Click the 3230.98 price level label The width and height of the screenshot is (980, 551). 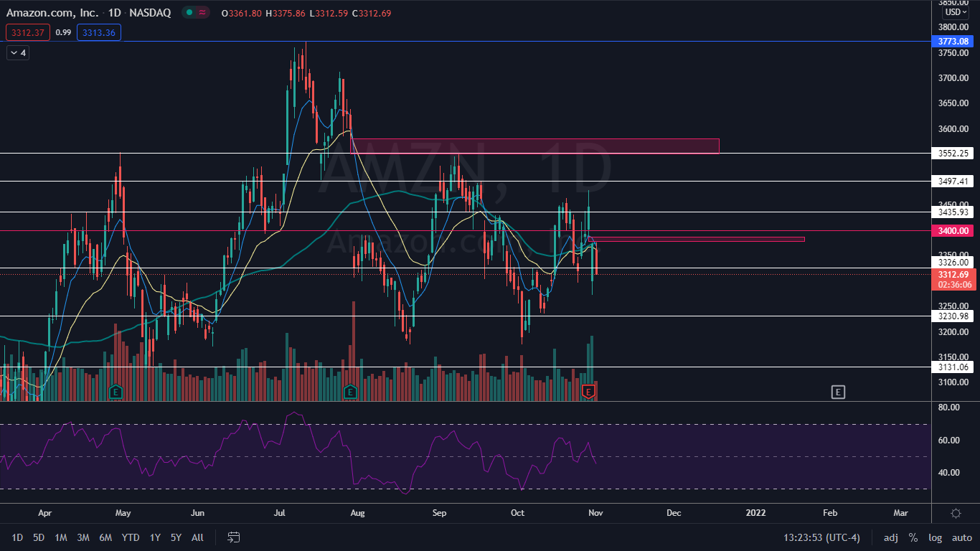953,316
